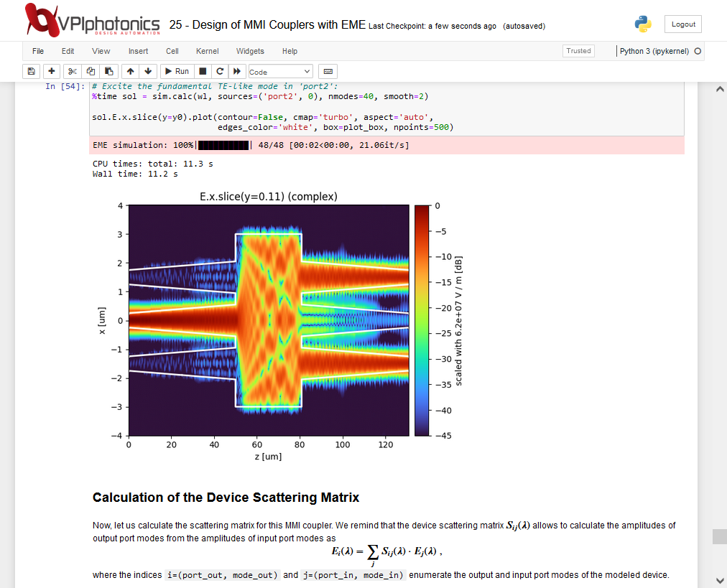Move selected cell up arrow
This screenshot has width=727, height=588.
[x=130, y=71]
